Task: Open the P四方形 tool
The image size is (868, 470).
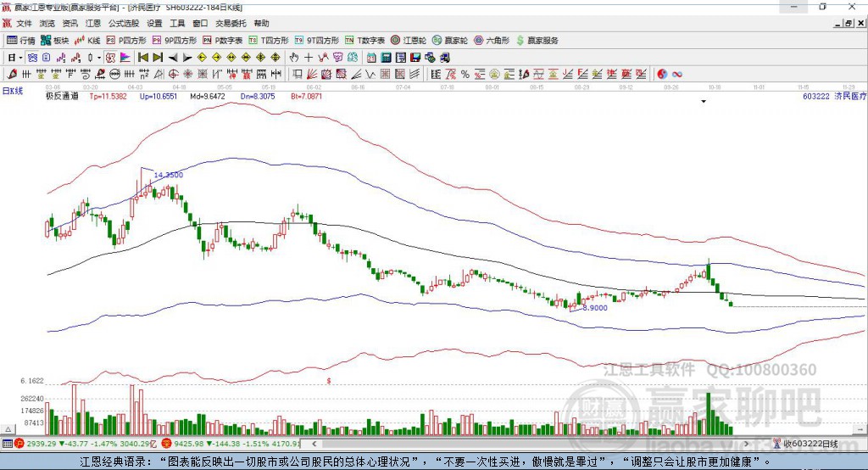Action: (x=126, y=41)
